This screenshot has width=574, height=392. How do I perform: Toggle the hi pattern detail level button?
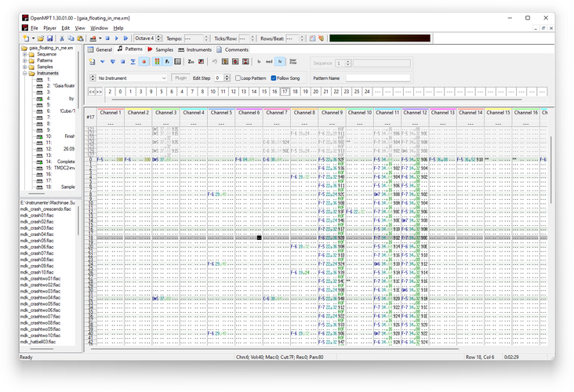point(280,62)
